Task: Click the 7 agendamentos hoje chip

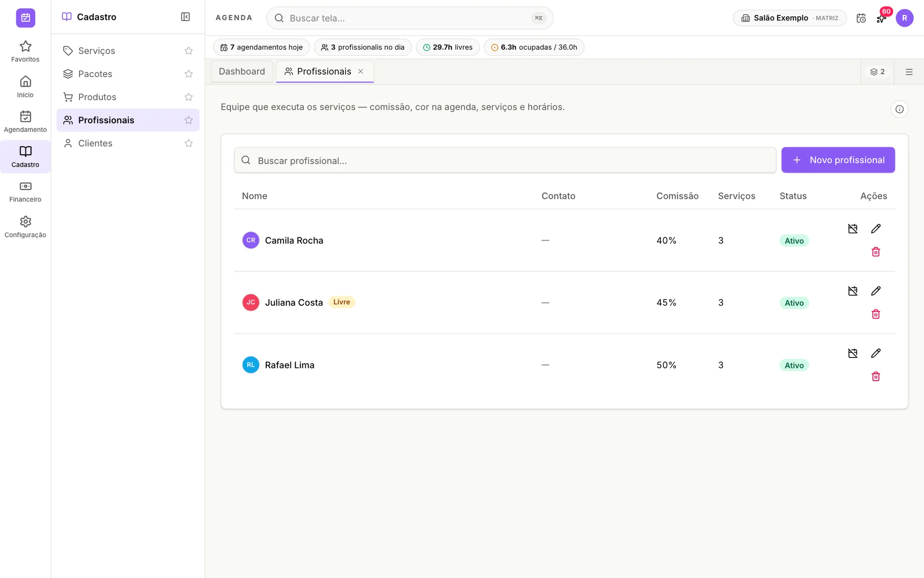Action: (x=261, y=47)
